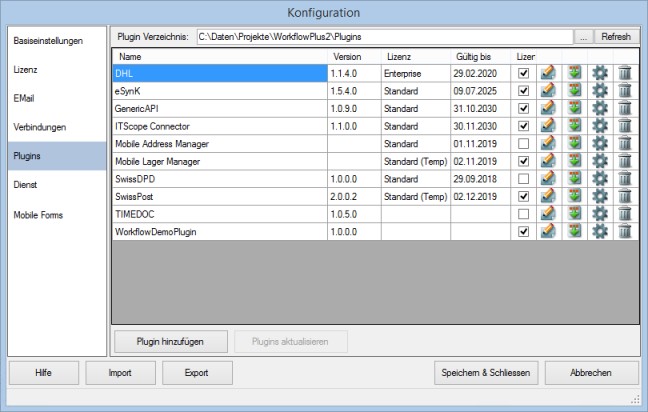The width and height of the screenshot is (648, 412).
Task: Sort by the Name column header
Action: pyautogui.click(x=220, y=57)
